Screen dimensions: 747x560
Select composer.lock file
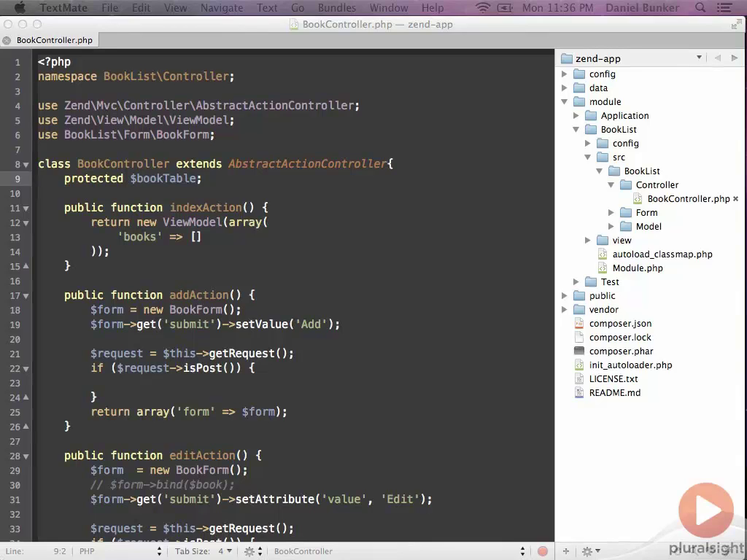(620, 337)
